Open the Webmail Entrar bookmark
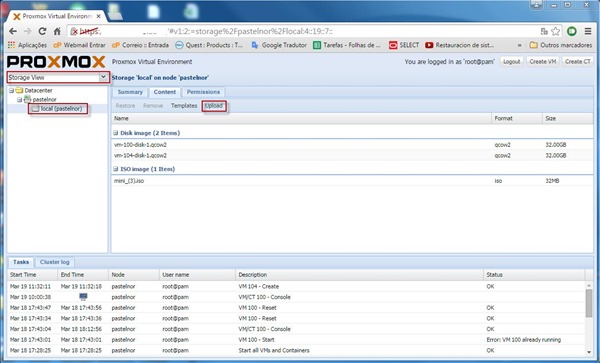Image resolution: width=600 pixels, height=363 pixels. click(79, 45)
